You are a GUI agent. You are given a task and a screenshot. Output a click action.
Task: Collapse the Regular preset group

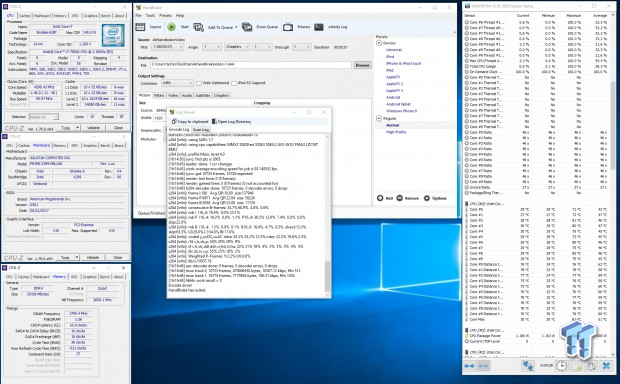pos(379,118)
